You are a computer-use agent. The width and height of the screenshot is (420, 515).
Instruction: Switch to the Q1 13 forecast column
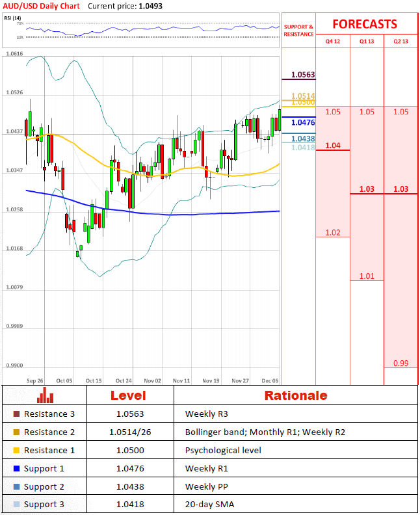(367, 40)
